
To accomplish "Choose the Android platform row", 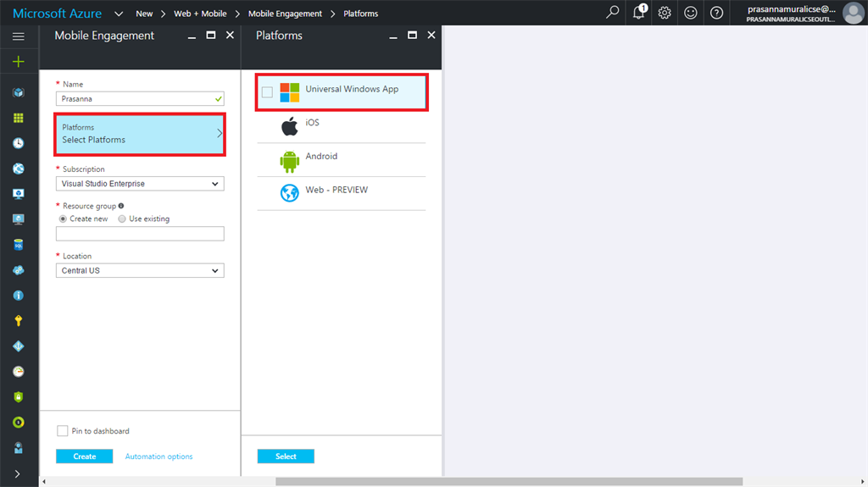I will tap(342, 160).
